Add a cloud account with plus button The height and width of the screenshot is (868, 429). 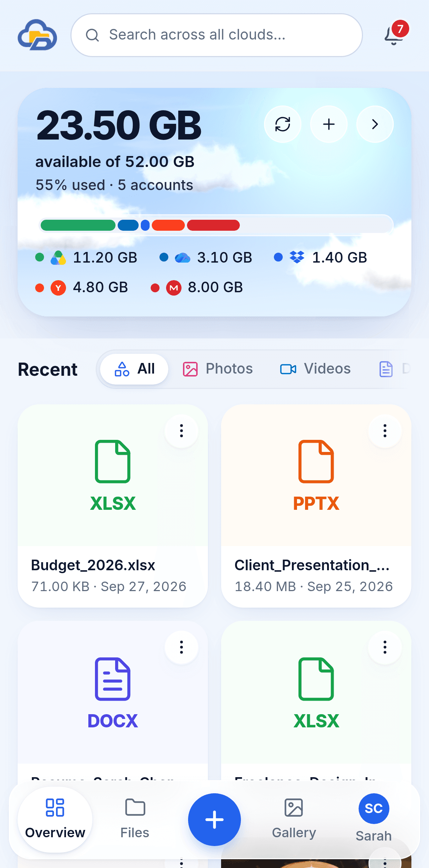(x=329, y=124)
